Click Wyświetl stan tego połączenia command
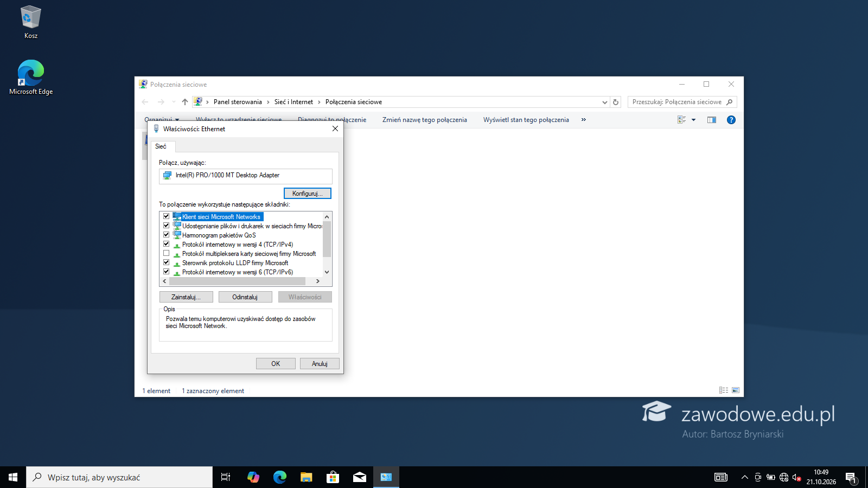Screen dimensions: 868x488 click(x=526, y=120)
